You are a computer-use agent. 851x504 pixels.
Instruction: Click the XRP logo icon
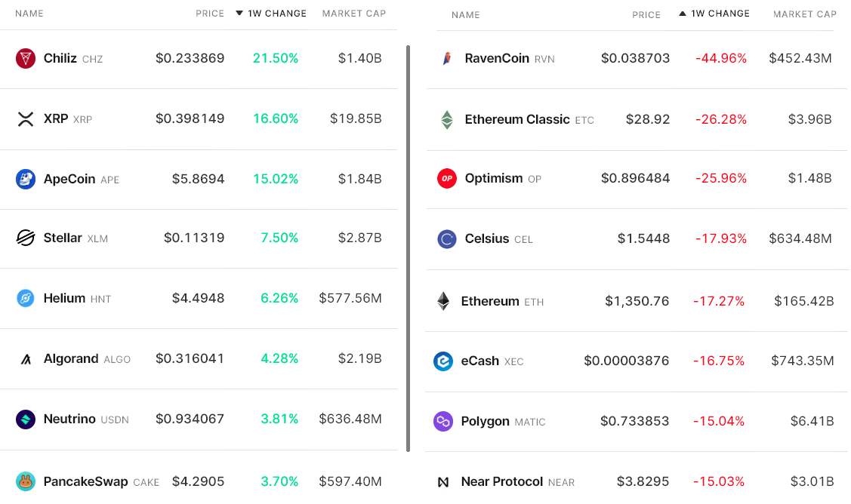coord(26,118)
